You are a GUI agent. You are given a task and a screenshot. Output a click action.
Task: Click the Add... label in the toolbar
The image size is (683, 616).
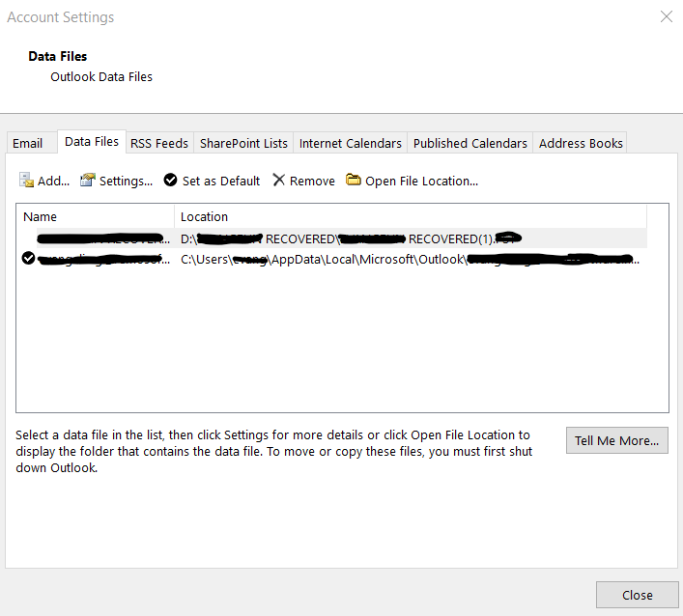click(x=53, y=182)
